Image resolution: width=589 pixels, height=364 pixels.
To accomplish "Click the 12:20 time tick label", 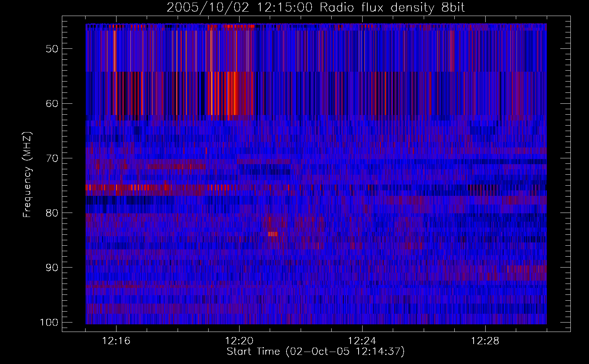I will pos(239,341).
